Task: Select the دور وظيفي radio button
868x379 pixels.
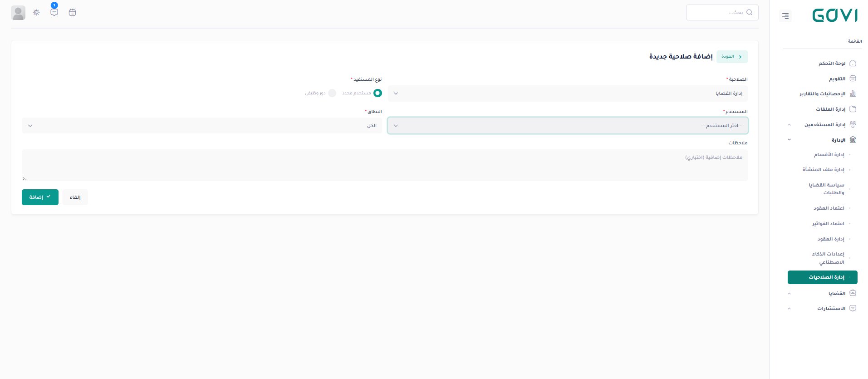Action: pos(332,93)
